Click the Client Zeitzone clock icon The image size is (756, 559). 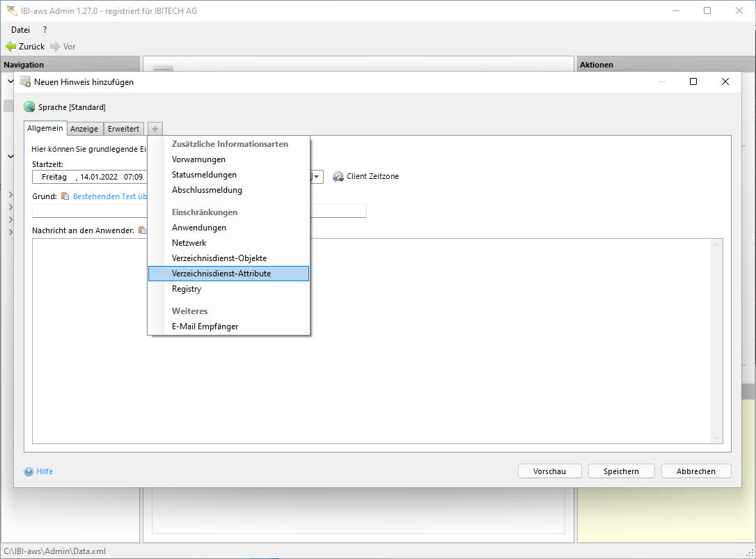tap(338, 177)
